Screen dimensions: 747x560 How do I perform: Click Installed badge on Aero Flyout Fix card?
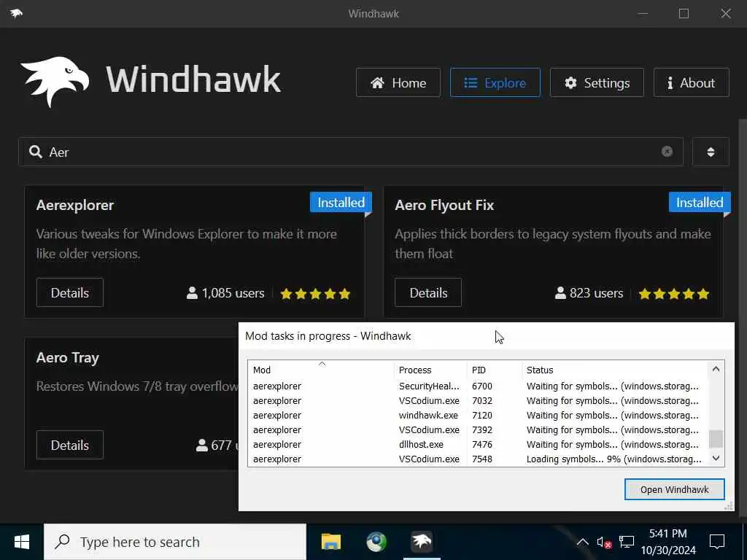[700, 203]
